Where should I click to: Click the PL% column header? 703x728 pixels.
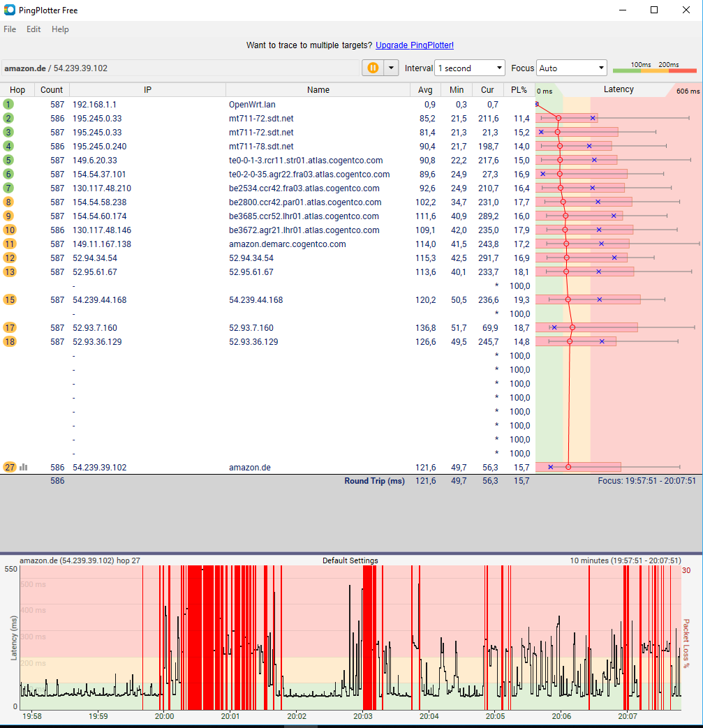pyautogui.click(x=519, y=89)
